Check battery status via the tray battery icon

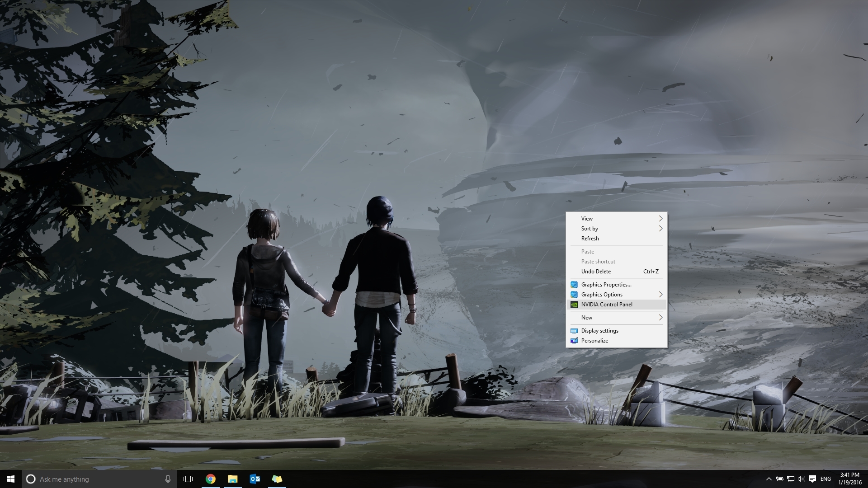pyautogui.click(x=780, y=479)
